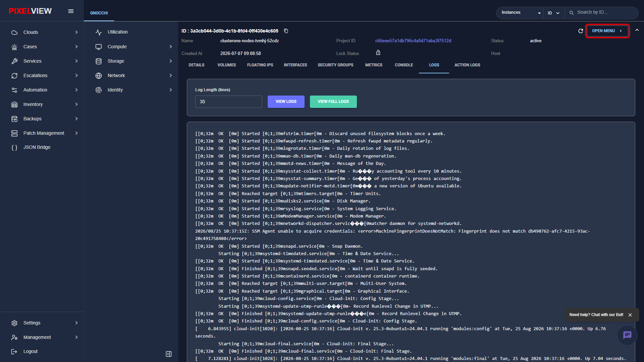Dismiss the chat bot help popup
644x362 pixels.
tap(630, 315)
